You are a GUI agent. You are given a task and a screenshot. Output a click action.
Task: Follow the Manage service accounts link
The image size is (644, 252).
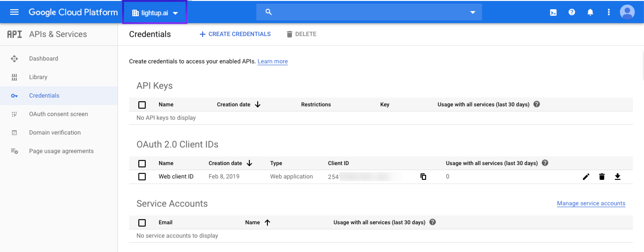(x=591, y=203)
